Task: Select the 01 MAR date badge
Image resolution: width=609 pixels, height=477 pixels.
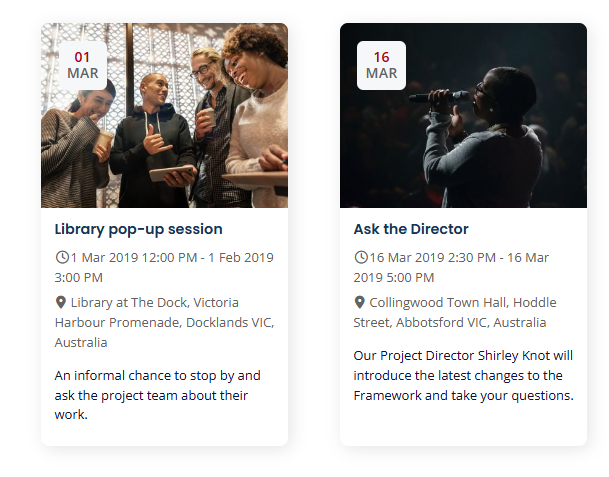Action: (x=83, y=65)
